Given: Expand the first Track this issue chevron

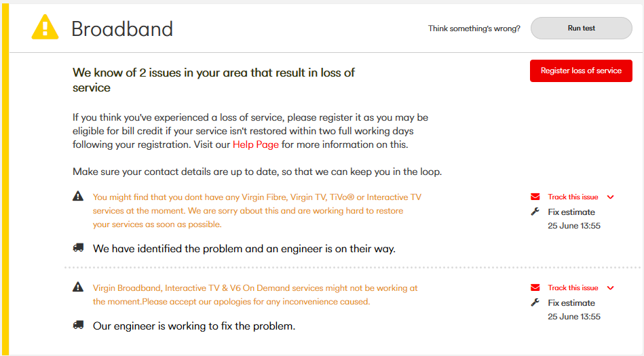Looking at the screenshot, I should point(611,197).
